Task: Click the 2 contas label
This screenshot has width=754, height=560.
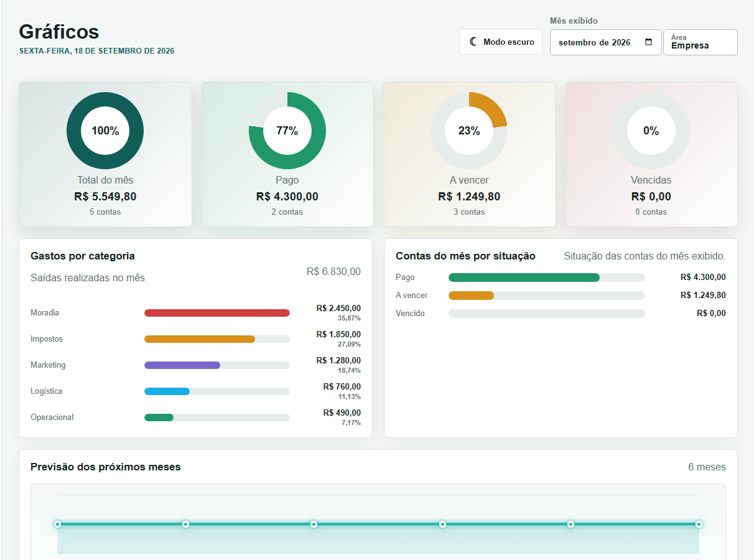Action: (287, 212)
